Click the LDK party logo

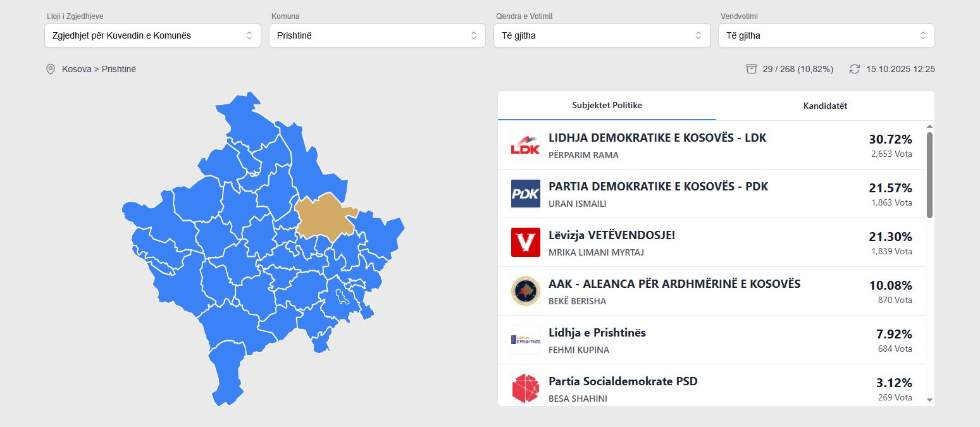(525, 145)
